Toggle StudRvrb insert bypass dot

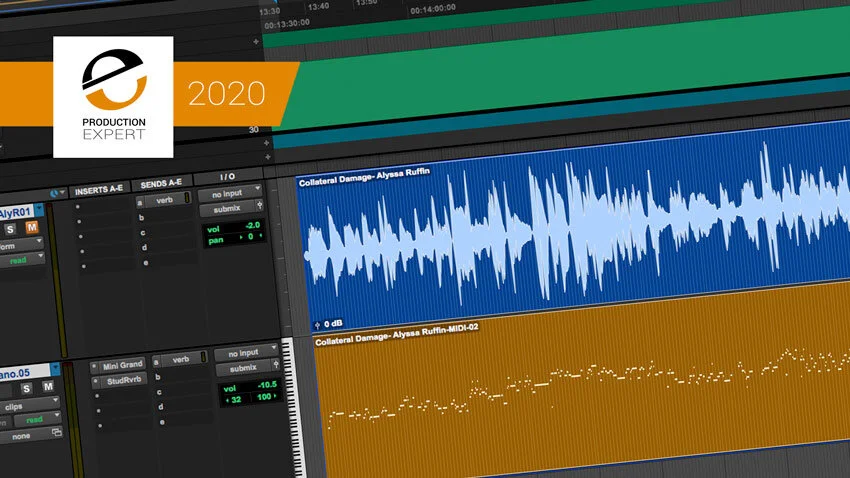(95, 382)
